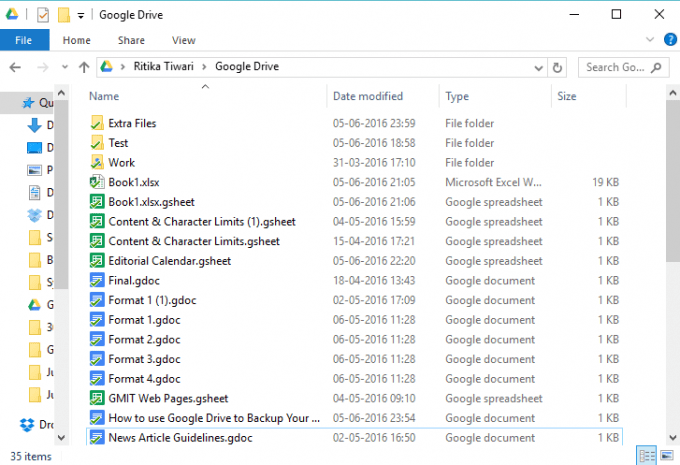Open Desktop icon in navigation pane
Image resolution: width=680 pixels, height=465 pixels.
[35, 148]
